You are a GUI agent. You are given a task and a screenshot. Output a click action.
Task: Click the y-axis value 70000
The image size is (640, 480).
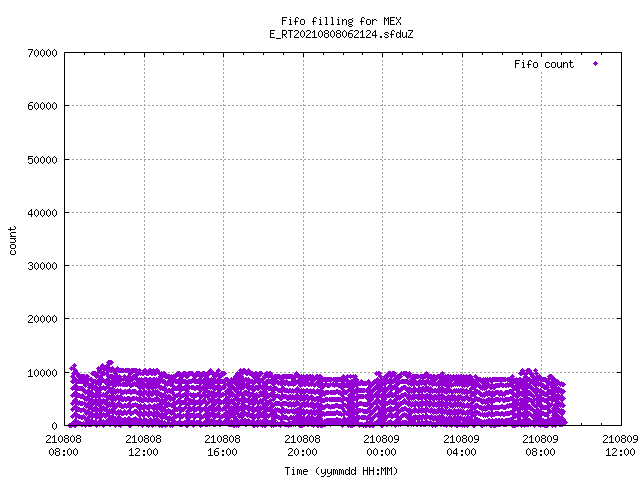pyautogui.click(x=42, y=53)
